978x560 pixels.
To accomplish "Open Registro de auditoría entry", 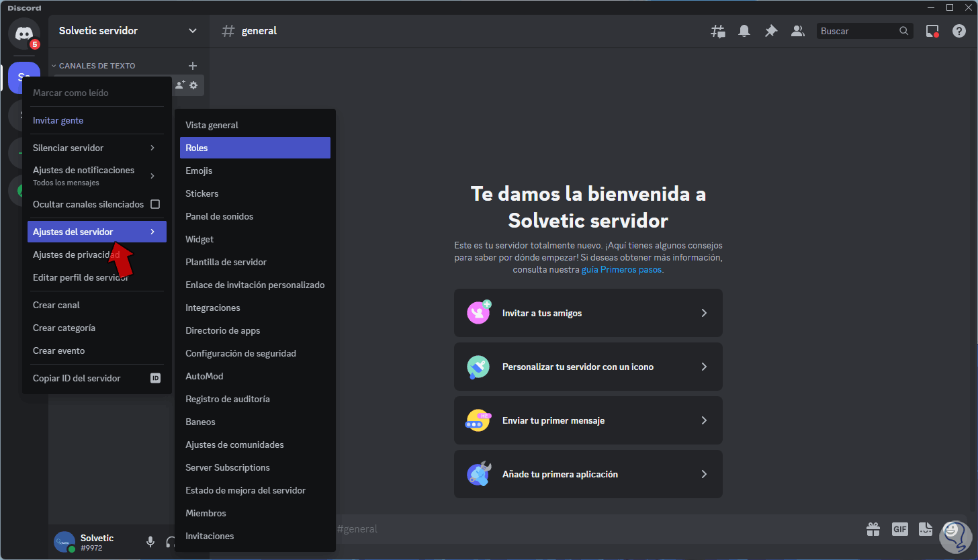I will [255, 399].
